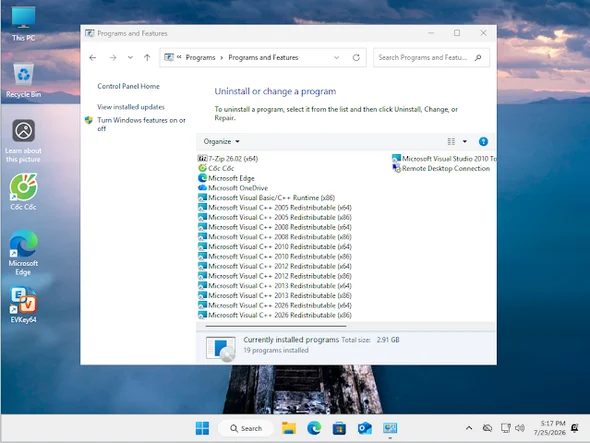Viewport: 590px width, 443px height.
Task: Select Visual C++ 2026 Redistributable (x64)
Action: coord(275,305)
